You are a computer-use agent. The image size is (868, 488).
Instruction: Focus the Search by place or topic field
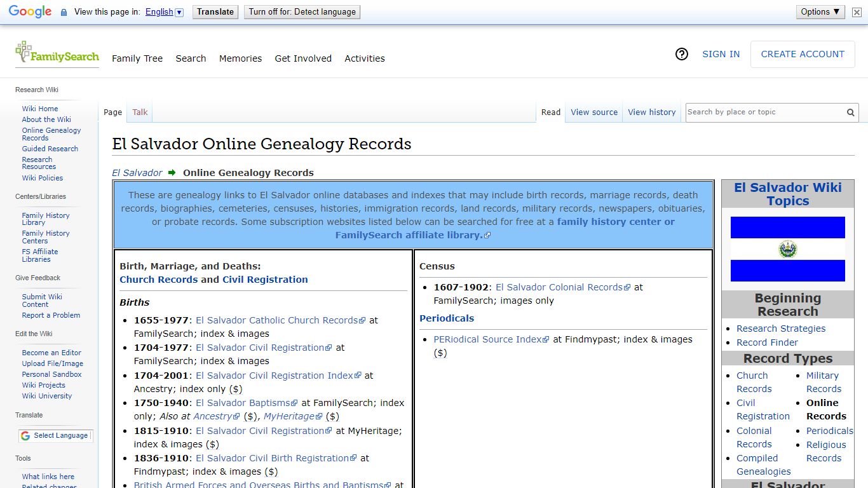click(x=765, y=112)
